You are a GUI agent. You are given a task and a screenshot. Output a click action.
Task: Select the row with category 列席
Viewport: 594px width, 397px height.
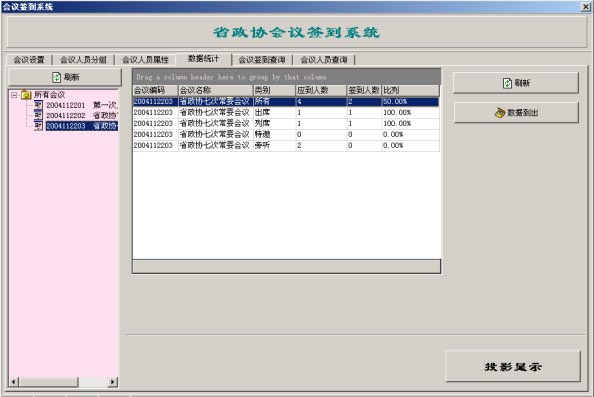pos(286,123)
